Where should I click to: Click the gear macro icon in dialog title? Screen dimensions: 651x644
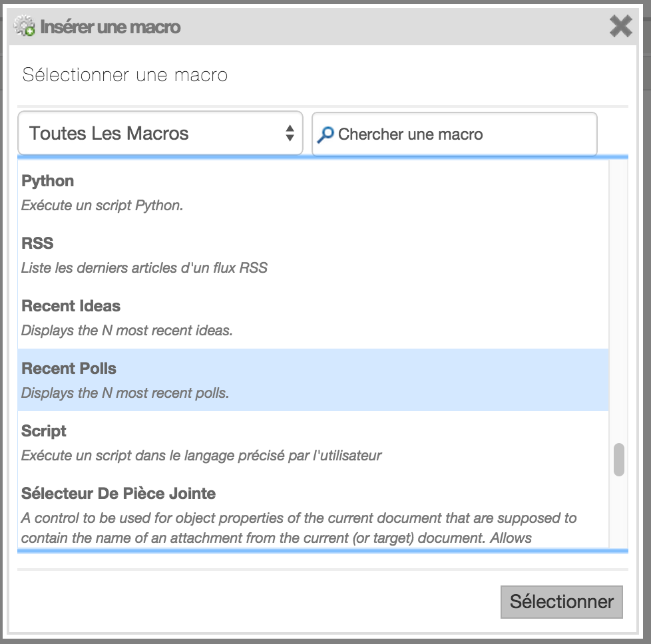pyautogui.click(x=25, y=26)
